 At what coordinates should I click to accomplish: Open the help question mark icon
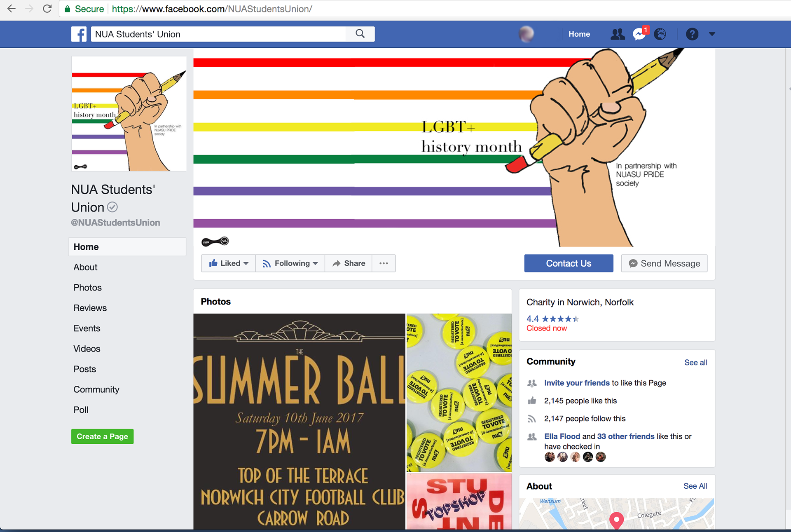pyautogui.click(x=692, y=34)
